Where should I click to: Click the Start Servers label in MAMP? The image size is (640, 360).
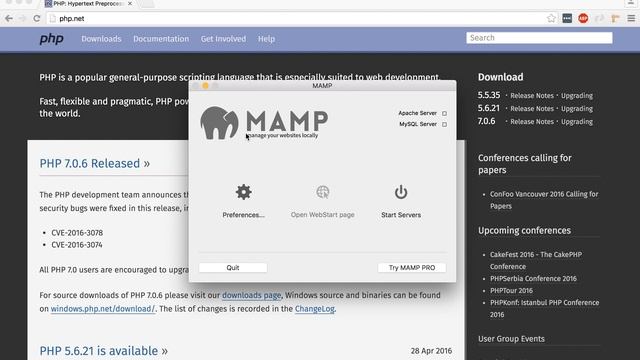click(x=401, y=215)
